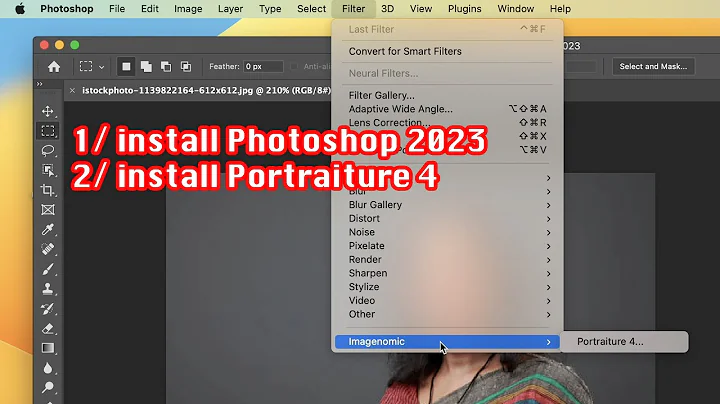Expand the Render submenu
The width and height of the screenshot is (720, 404).
(x=447, y=259)
